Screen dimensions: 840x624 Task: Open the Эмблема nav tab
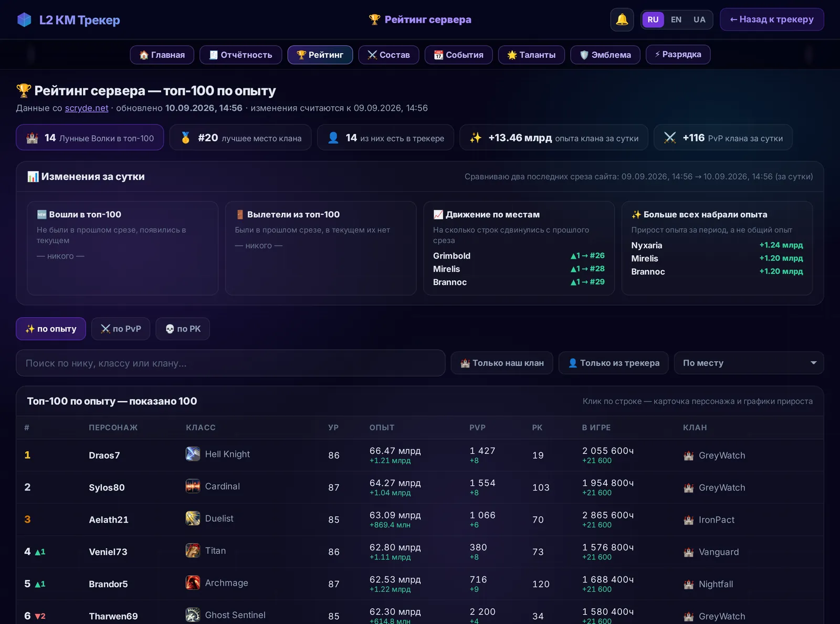605,55
